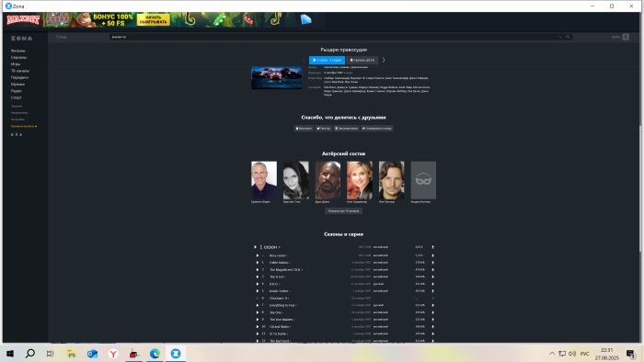
Task: Open the Twitter share button
Action: 323,129
